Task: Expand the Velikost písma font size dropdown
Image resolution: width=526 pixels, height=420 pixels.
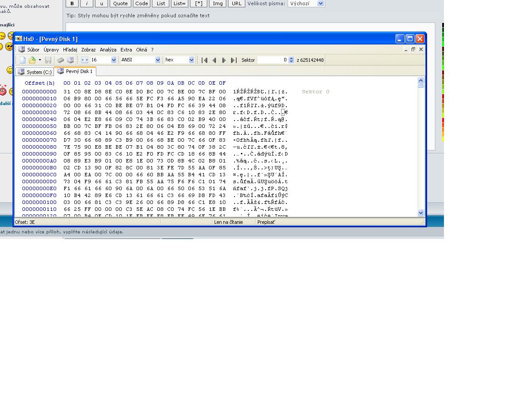Action: point(320,3)
